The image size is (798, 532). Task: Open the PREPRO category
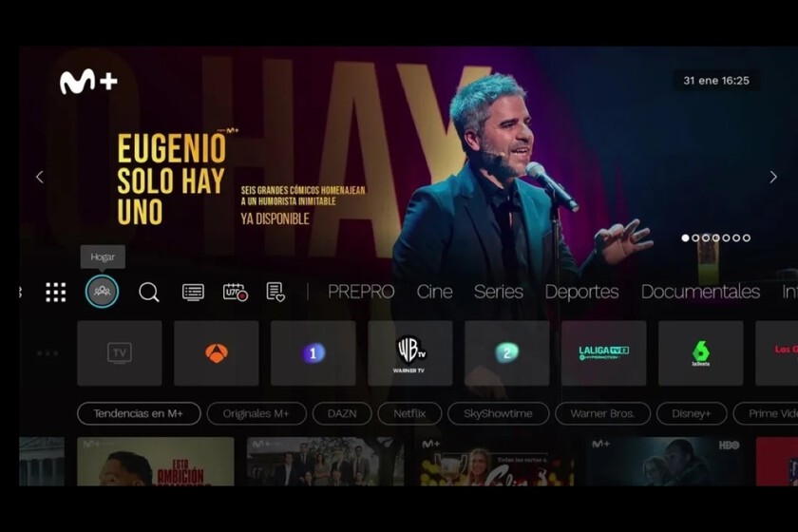[361, 292]
